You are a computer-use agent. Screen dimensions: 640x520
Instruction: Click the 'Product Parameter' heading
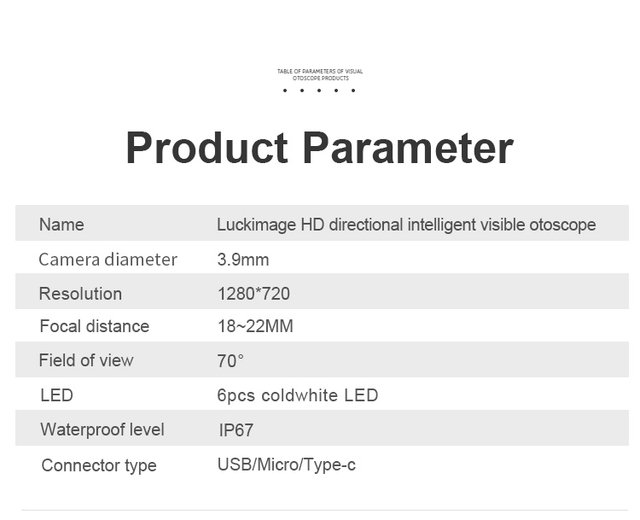tap(319, 148)
